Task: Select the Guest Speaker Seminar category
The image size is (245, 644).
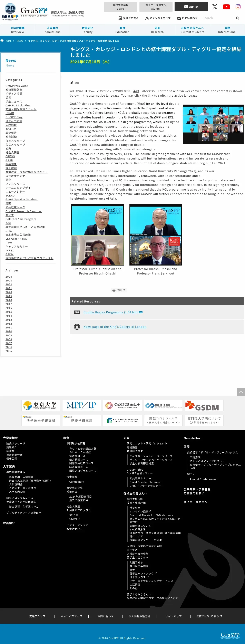Action: click(21, 200)
